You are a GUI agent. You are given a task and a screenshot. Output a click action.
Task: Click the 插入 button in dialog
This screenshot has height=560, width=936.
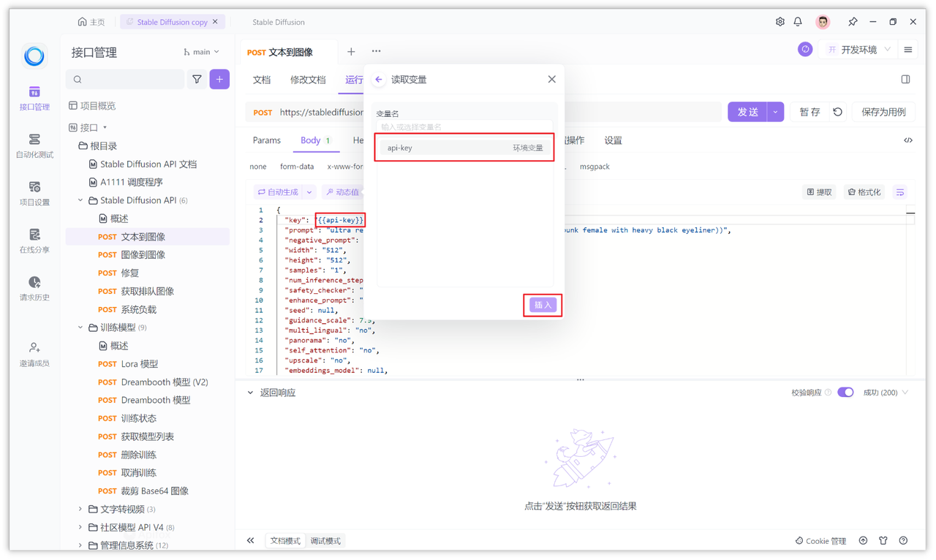[543, 305]
